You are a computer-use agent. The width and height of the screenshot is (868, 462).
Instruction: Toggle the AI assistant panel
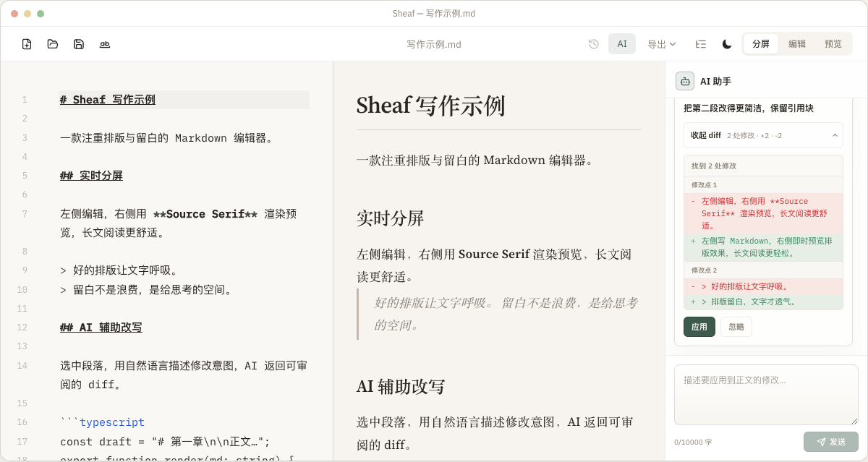tap(622, 44)
